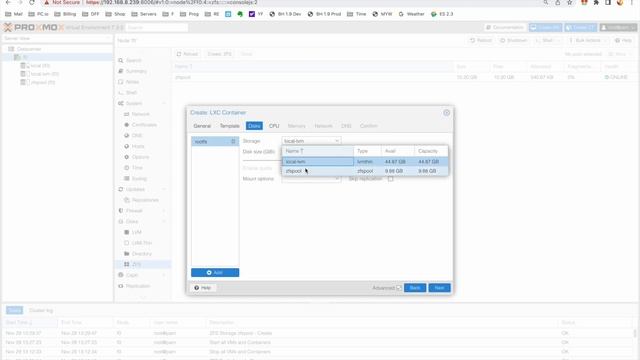Screen dimensions: 640x360
Task: Close the Create LXC Container dialog
Action: (x=447, y=113)
